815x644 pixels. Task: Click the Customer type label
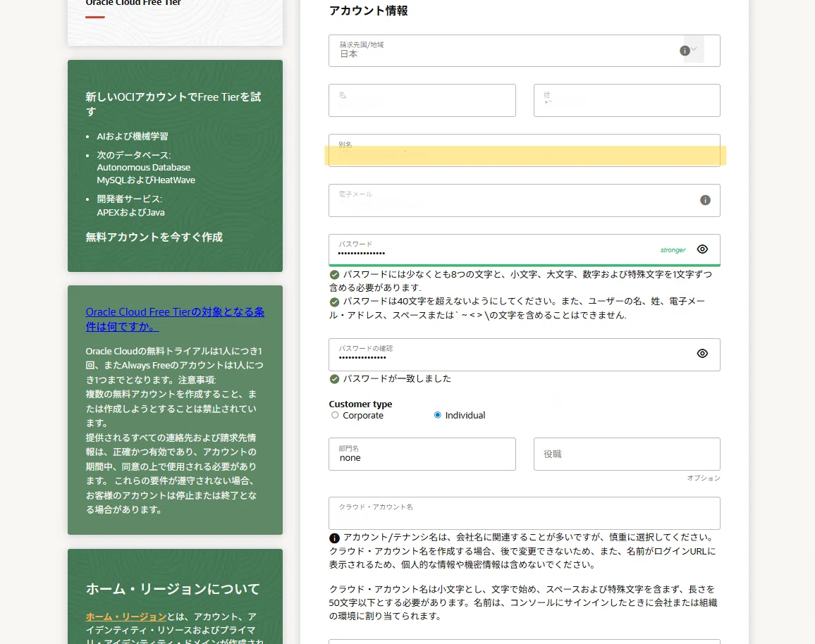tap(360, 404)
